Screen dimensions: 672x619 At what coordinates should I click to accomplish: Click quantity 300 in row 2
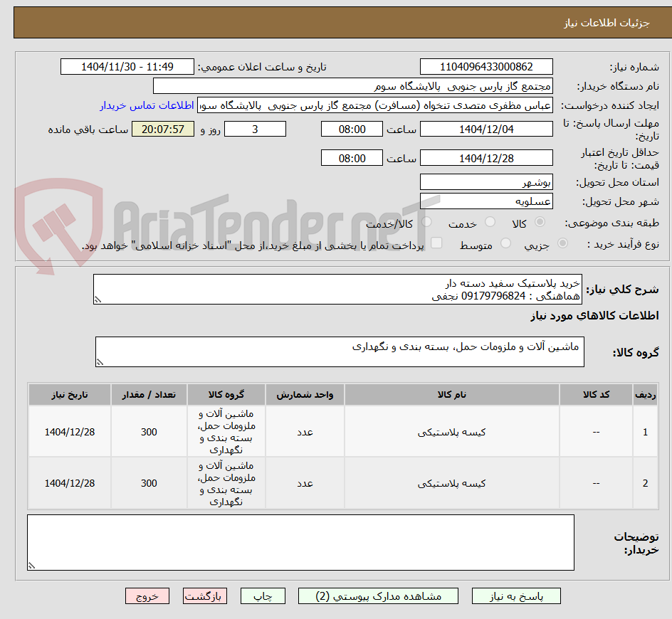[x=149, y=483]
